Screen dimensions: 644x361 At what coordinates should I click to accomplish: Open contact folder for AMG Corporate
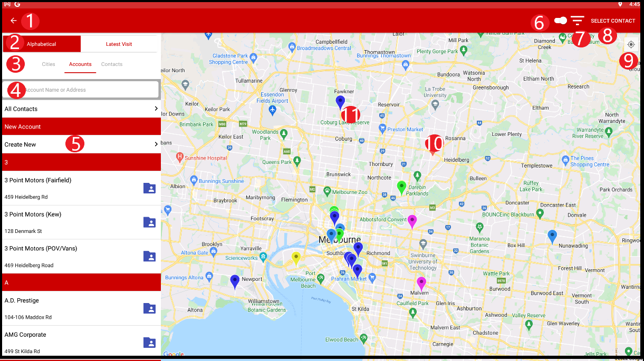pyautogui.click(x=150, y=343)
